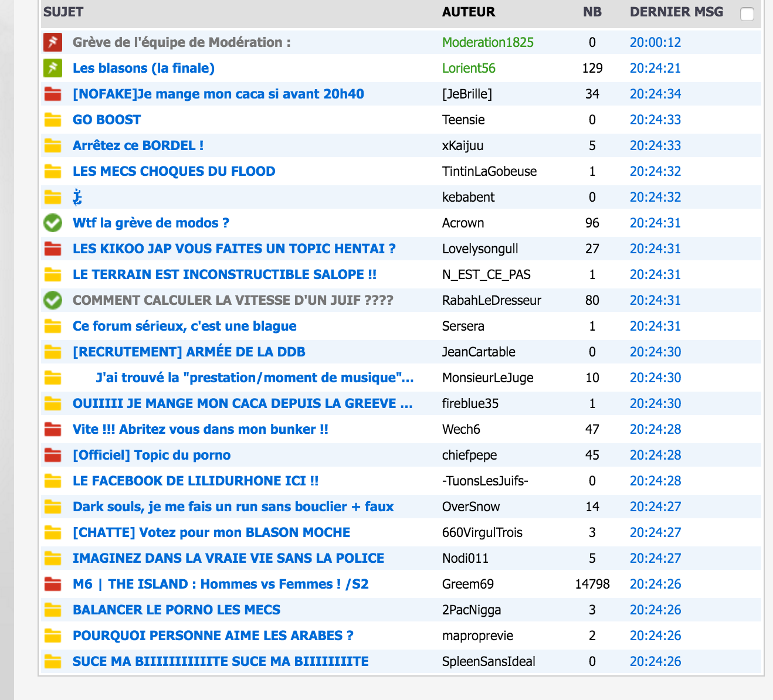
Task: Go to last message 20:00:12 of the Modération topic
Action: (655, 42)
